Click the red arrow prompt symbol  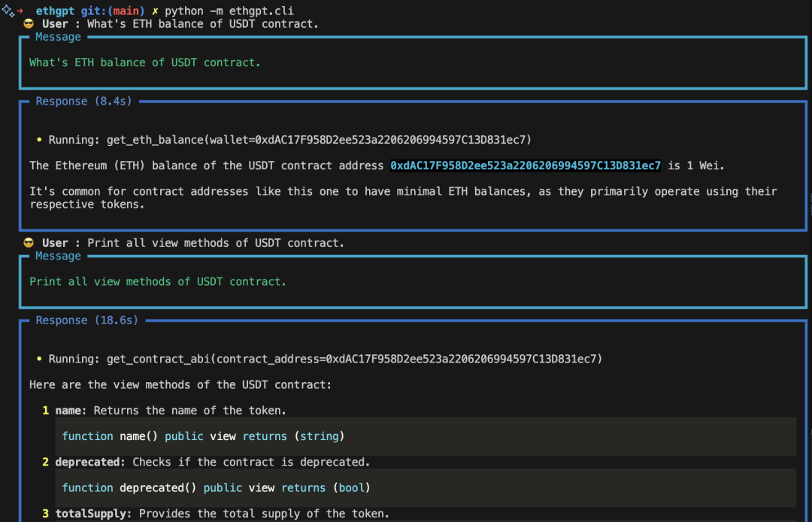coord(20,11)
